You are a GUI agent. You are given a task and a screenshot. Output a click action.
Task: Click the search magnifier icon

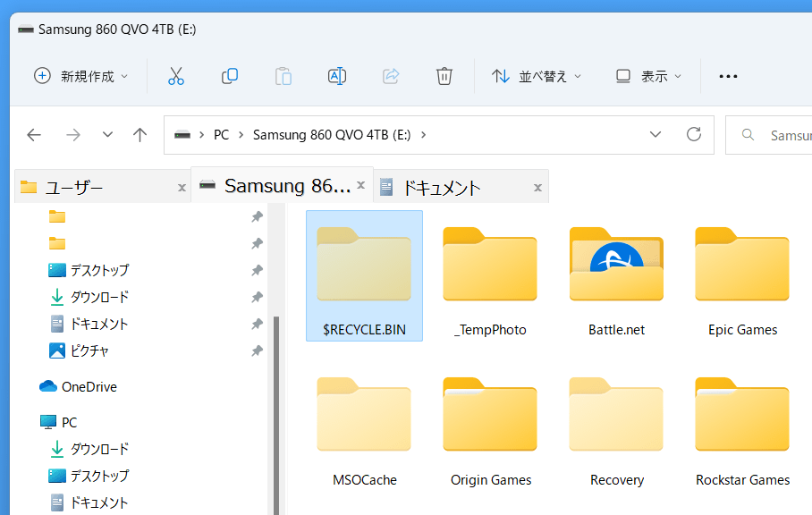(748, 135)
